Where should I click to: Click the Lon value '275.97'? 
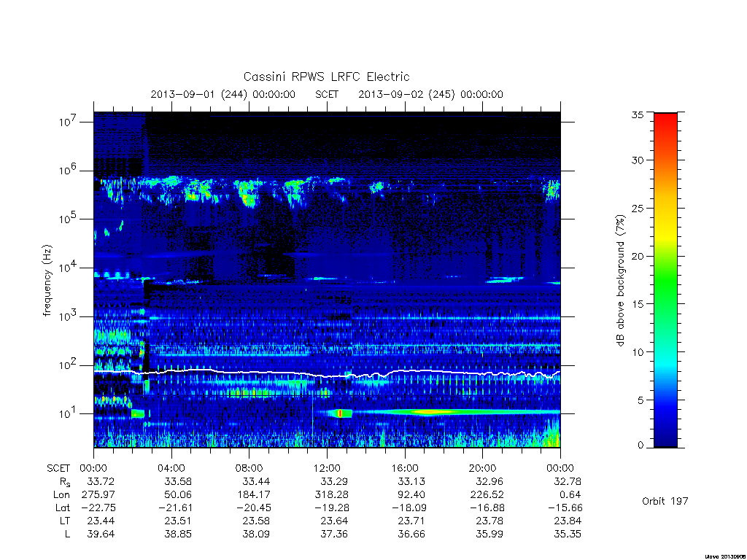pyautogui.click(x=98, y=495)
